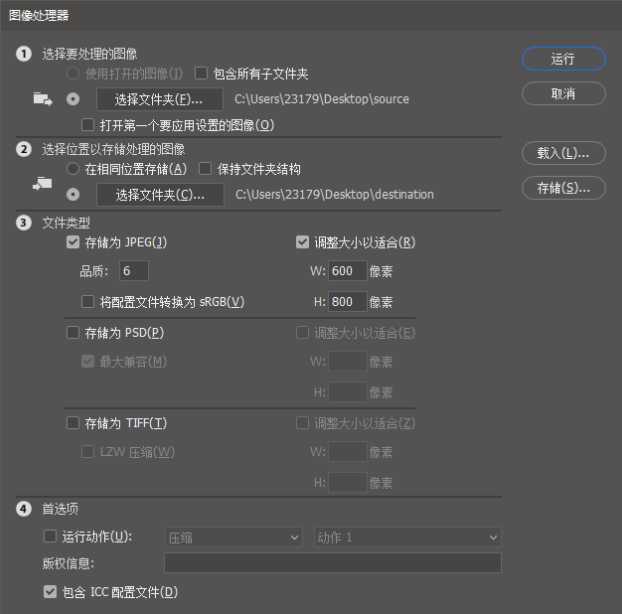Uncheck JPEG 调整大小以适合(R)
Screen dimensions: 622x614
pyautogui.click(x=302, y=242)
